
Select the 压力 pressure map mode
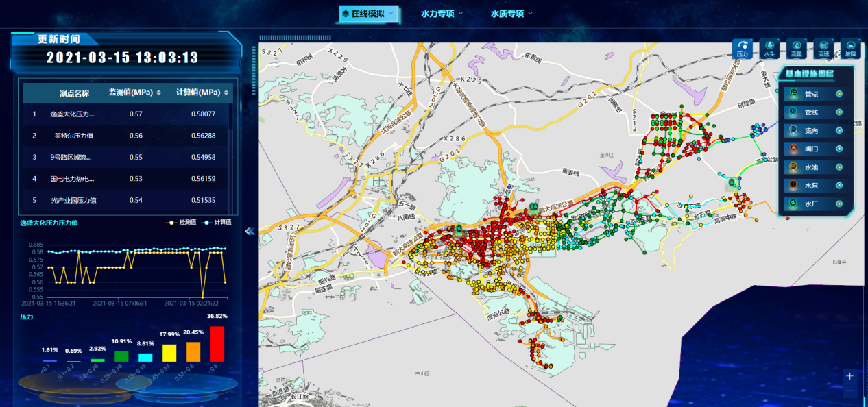click(742, 48)
